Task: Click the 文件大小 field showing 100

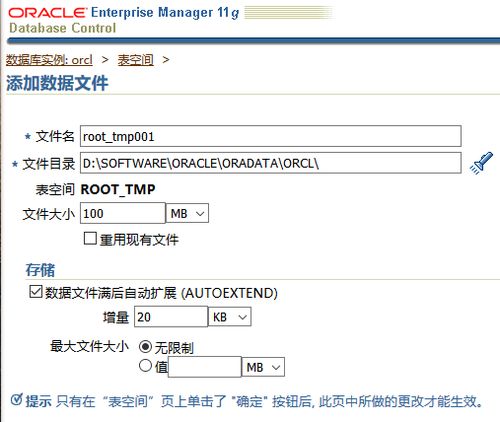Action: [x=123, y=213]
